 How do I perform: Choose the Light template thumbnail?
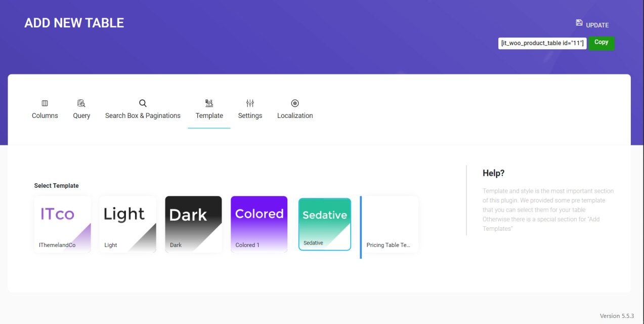coord(128,224)
